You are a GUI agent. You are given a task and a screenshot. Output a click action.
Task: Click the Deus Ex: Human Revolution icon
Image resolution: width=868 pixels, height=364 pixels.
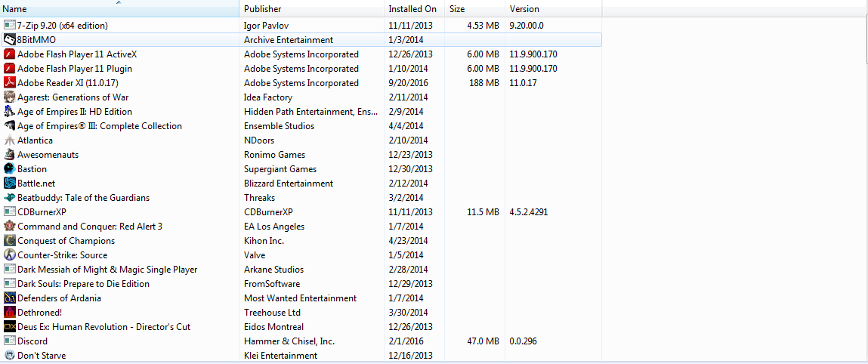click(x=9, y=327)
